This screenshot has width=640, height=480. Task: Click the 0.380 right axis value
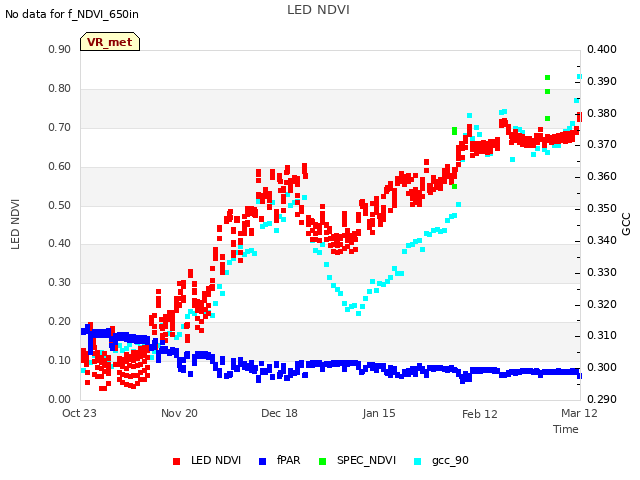(x=602, y=113)
